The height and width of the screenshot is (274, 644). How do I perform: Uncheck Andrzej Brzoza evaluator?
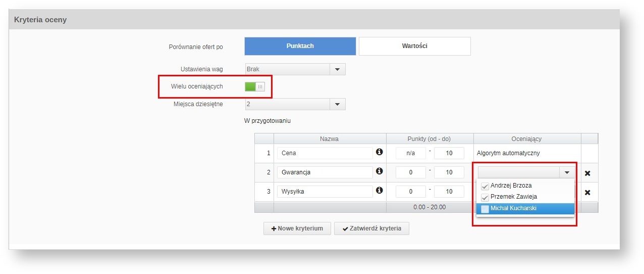pos(485,186)
